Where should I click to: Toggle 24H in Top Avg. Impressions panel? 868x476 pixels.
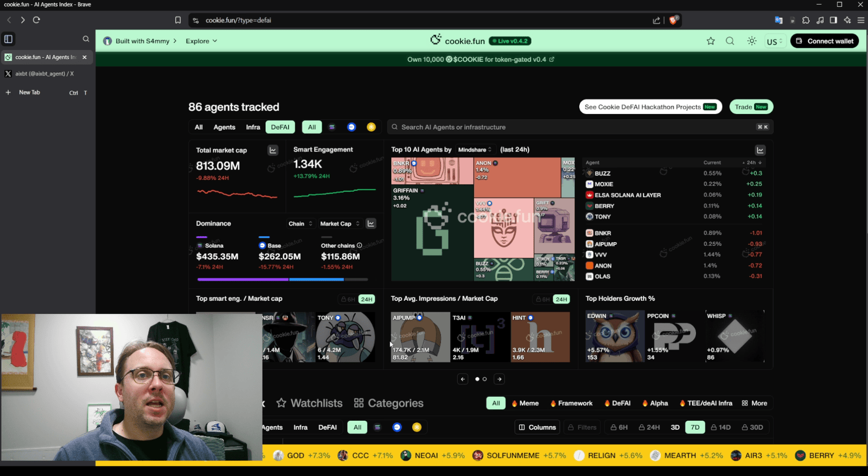(x=561, y=299)
